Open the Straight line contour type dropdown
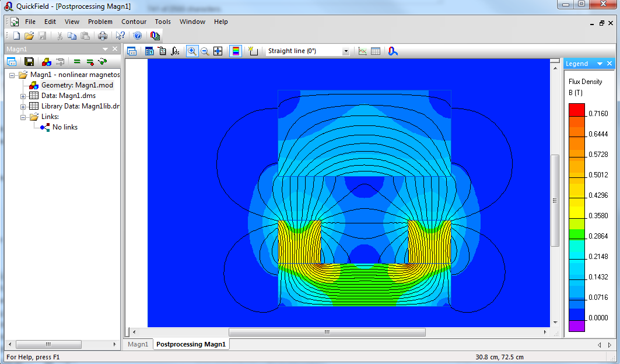The height and width of the screenshot is (364, 620). click(346, 51)
